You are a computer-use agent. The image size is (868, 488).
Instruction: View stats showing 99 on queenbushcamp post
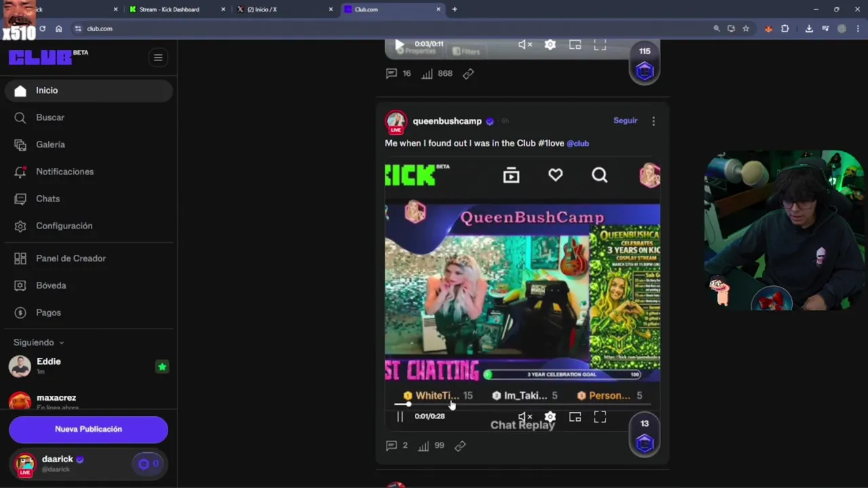433,446
